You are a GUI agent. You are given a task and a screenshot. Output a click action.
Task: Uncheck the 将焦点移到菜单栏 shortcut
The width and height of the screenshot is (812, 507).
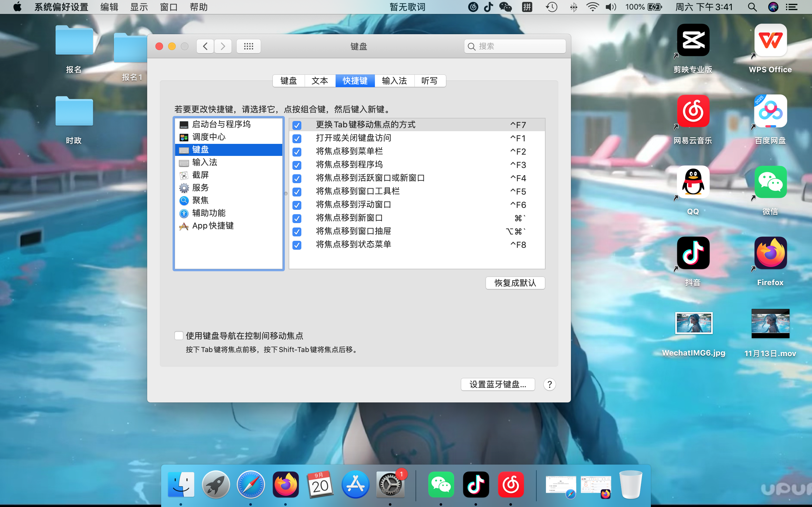coord(297,152)
